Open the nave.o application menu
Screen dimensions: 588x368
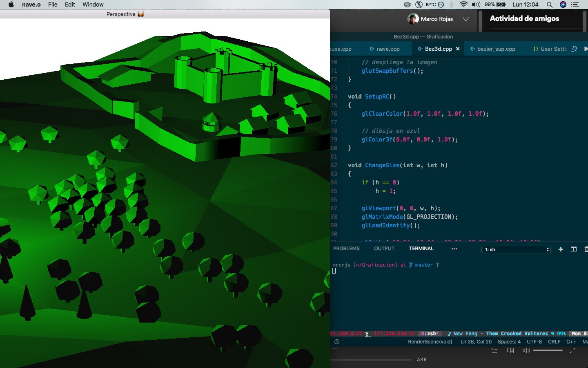click(x=31, y=4)
